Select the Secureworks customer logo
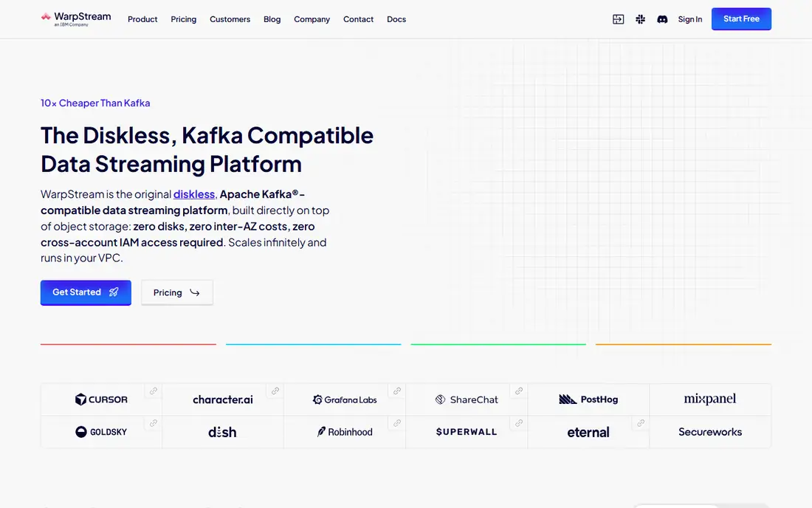 710,432
